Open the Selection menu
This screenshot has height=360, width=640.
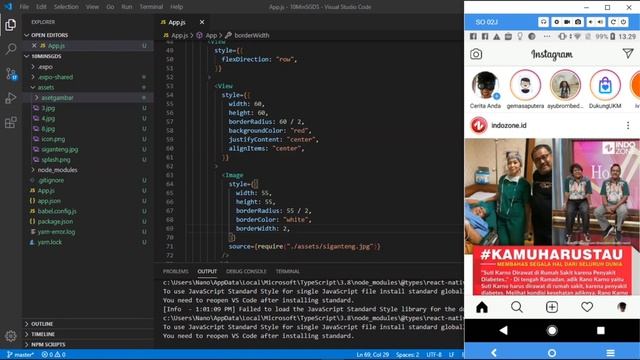(66, 7)
